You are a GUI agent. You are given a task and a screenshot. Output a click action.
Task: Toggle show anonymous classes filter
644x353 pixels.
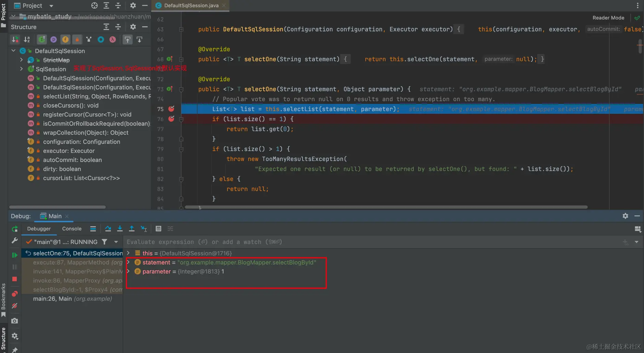[x=101, y=40]
